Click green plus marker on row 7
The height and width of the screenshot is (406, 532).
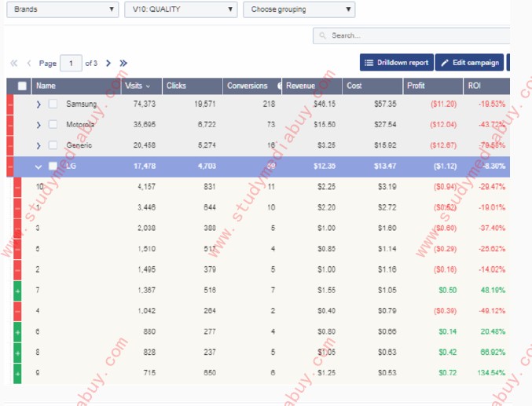click(17, 291)
